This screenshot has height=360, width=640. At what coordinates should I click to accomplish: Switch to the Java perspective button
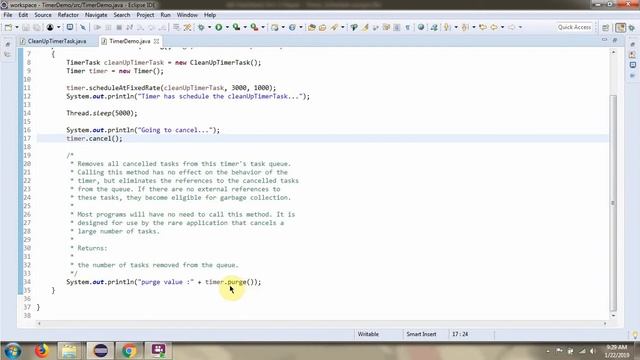(620, 27)
